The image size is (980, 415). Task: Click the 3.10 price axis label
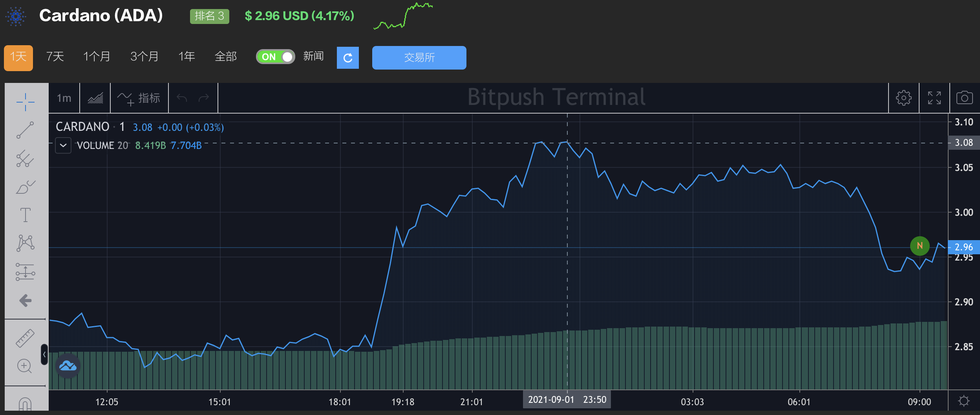[x=964, y=122]
